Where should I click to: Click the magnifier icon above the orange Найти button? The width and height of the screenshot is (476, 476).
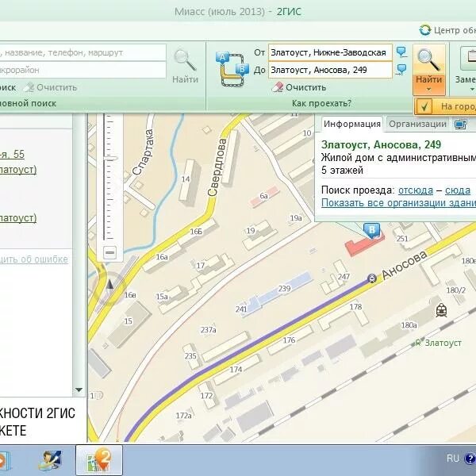coord(428,60)
